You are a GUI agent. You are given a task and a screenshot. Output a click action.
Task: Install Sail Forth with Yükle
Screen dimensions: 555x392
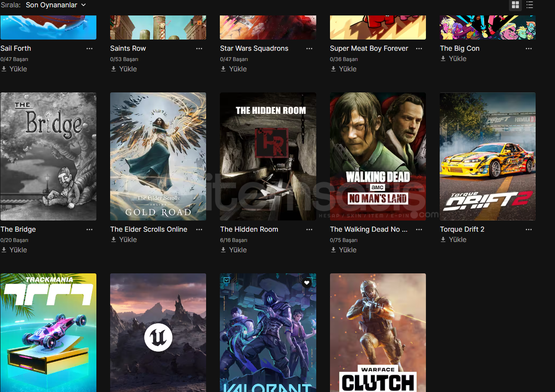click(x=14, y=69)
